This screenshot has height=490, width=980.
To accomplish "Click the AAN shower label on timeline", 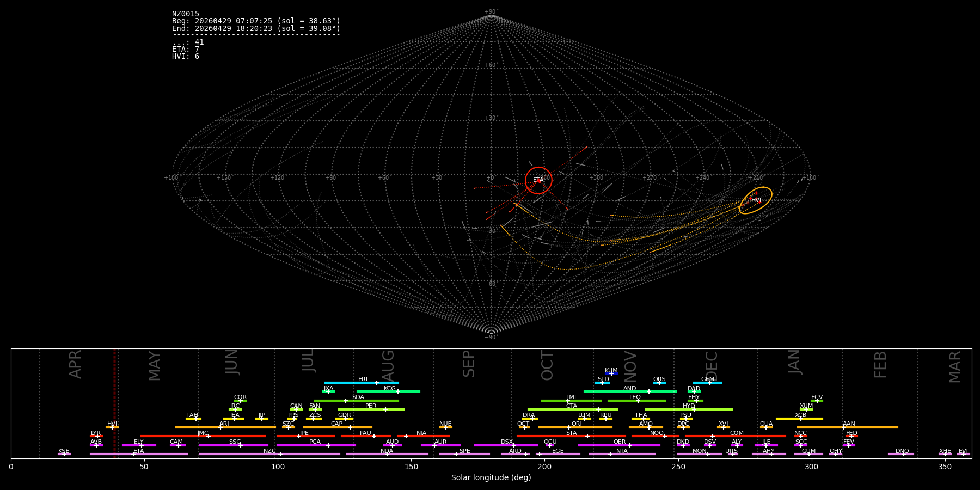I will (849, 424).
